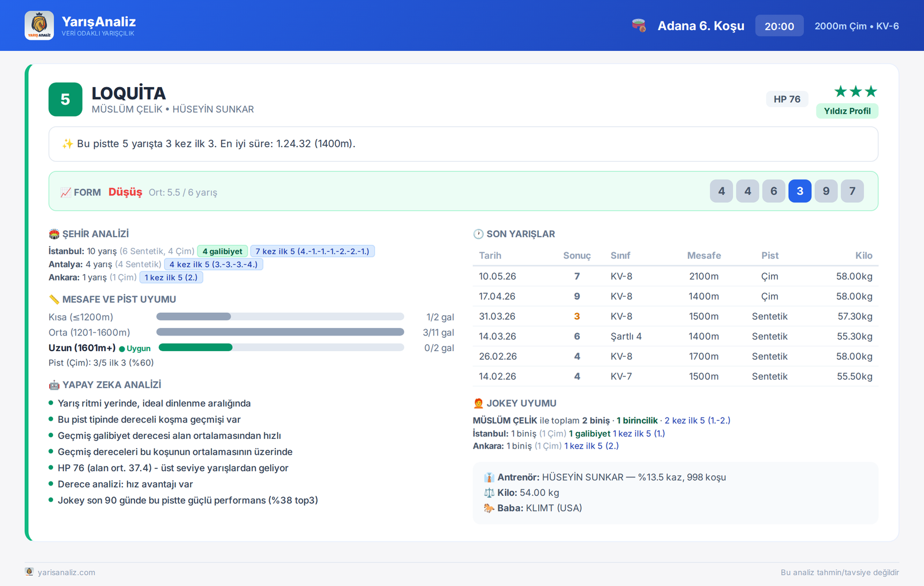Click the three green stars rating
The height and width of the screenshot is (586, 924).
[856, 91]
